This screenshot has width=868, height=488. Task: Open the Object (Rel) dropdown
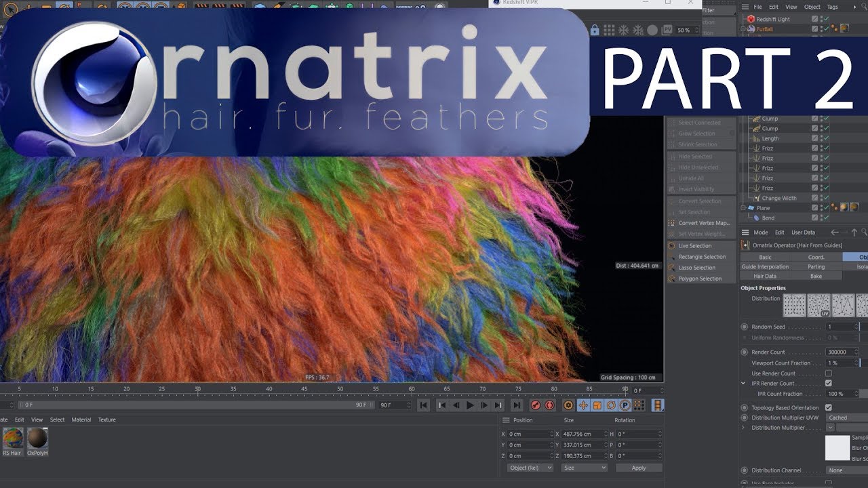click(530, 468)
